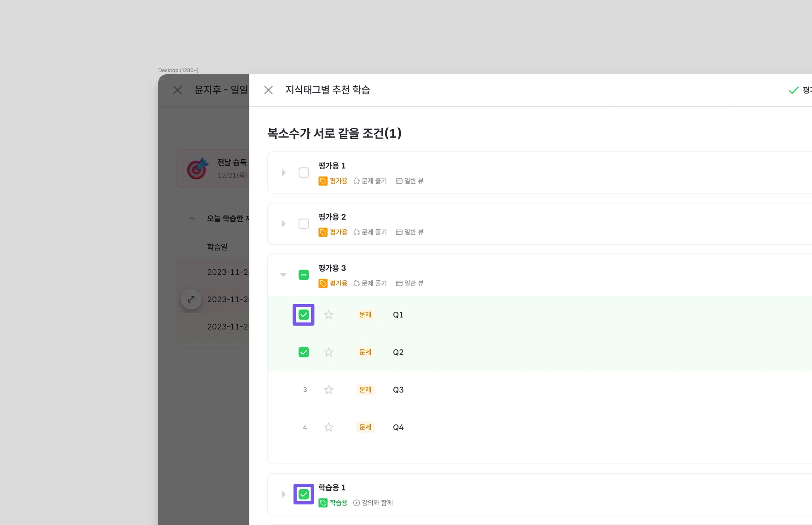
Task: Click the Q3 question row title
Action: [x=398, y=390]
